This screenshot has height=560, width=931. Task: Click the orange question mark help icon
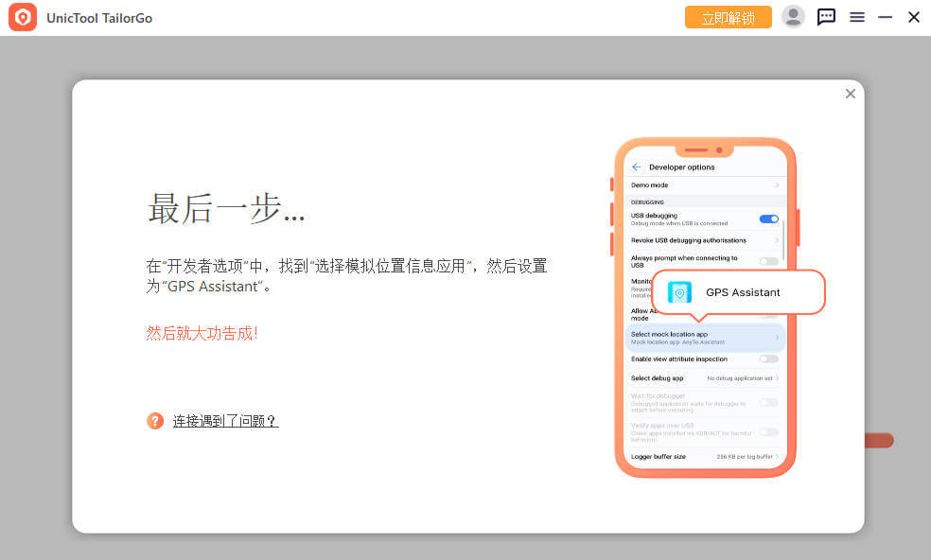(x=155, y=421)
